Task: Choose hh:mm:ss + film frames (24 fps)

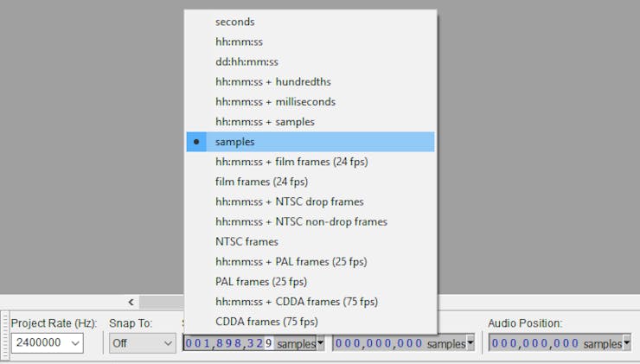Action: pos(310,162)
